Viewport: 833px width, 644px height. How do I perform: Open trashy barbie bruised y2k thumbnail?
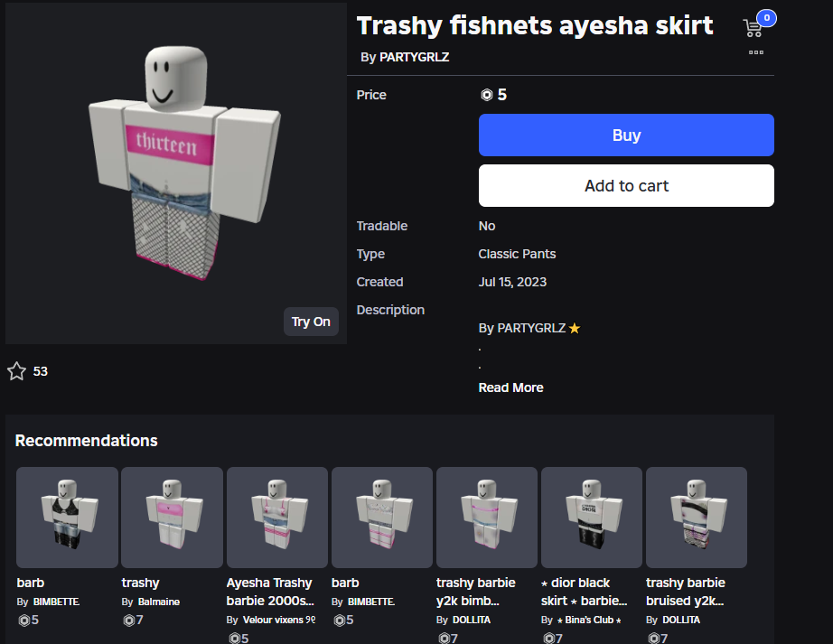pyautogui.click(x=696, y=518)
